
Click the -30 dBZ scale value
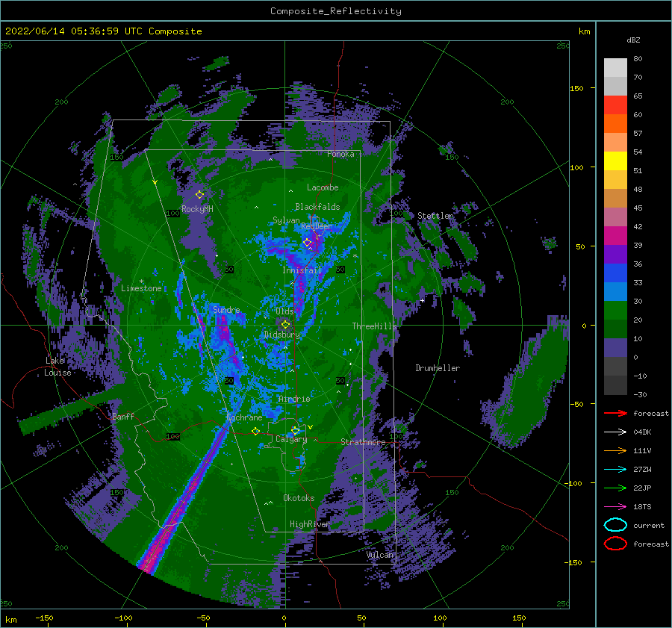tap(640, 394)
